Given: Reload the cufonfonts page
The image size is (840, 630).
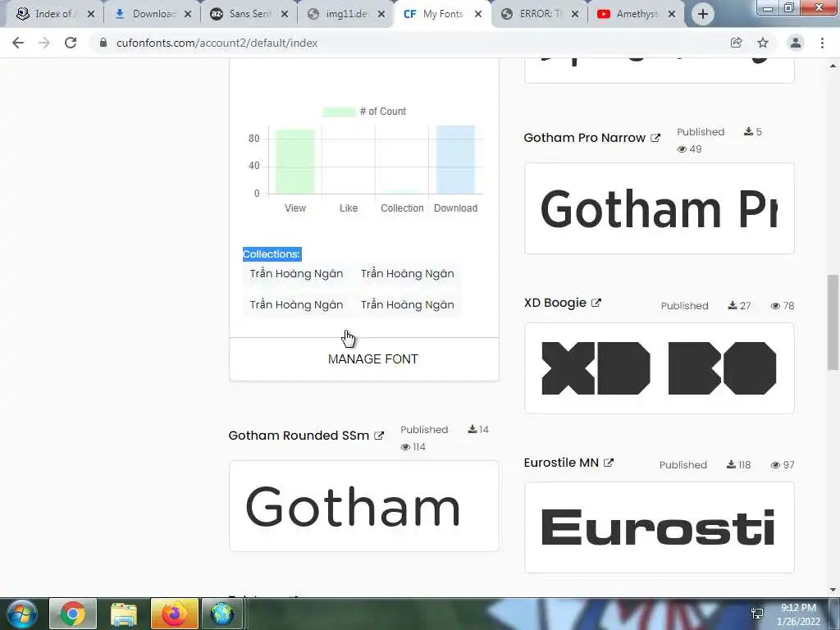Looking at the screenshot, I should 71,43.
